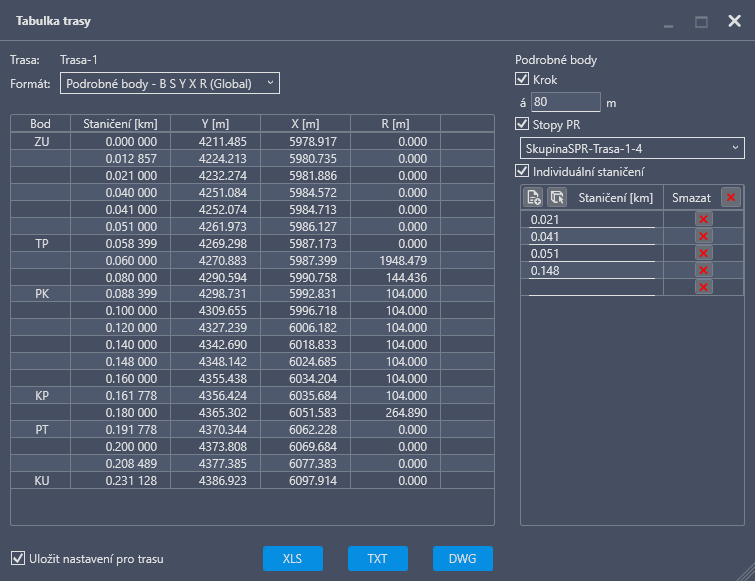Uncheck the Stopy PR checkbox
This screenshot has width=755, height=581.
tap(522, 124)
